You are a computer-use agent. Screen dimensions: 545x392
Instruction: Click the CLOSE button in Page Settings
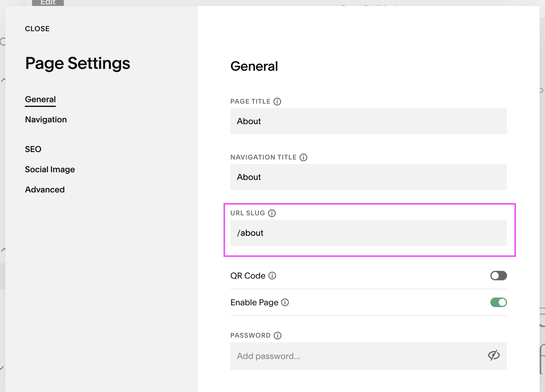click(x=37, y=29)
